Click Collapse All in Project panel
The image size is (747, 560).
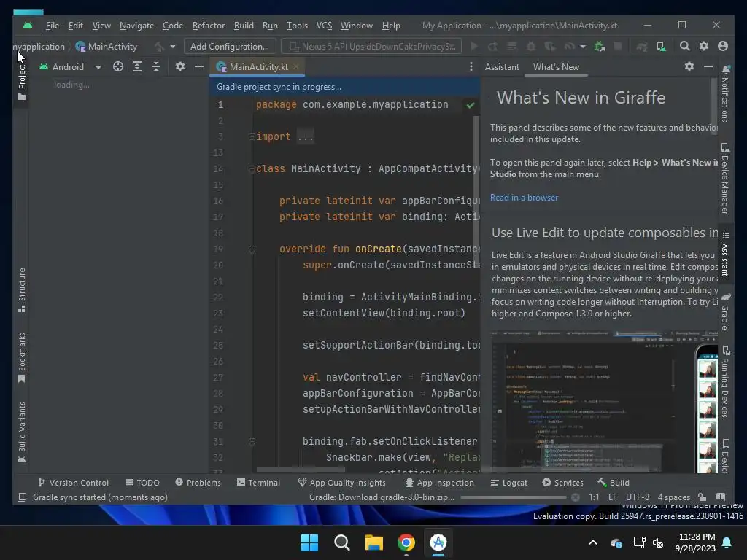click(156, 66)
